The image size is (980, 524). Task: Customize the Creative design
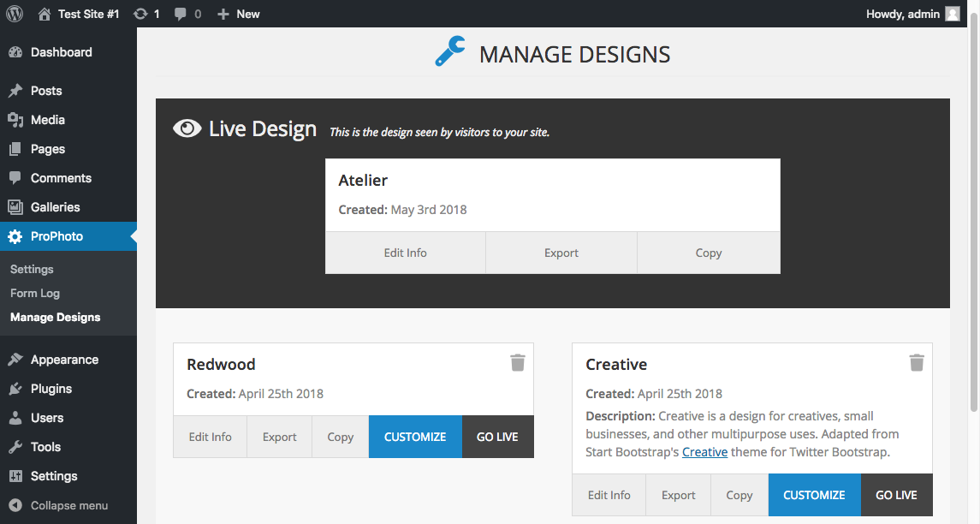(814, 495)
